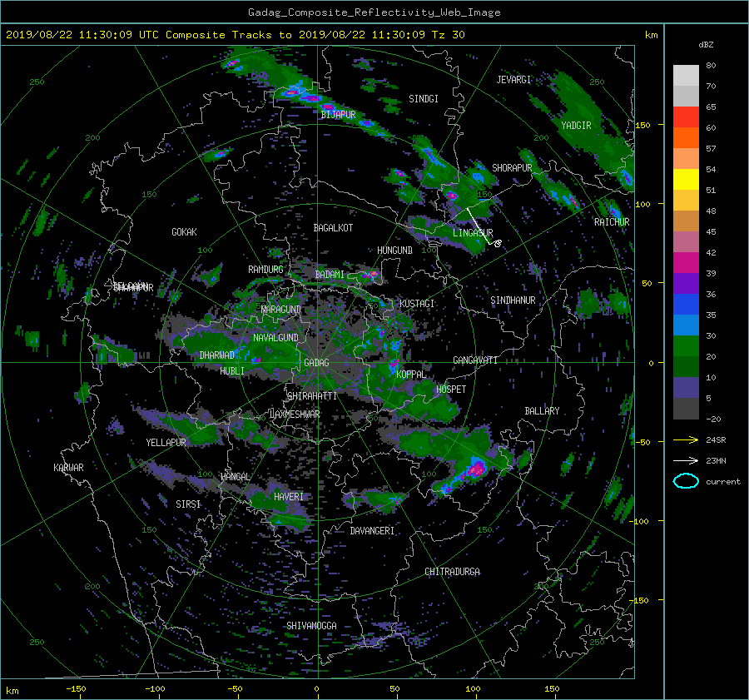Click the KARWAR city label

[68, 468]
